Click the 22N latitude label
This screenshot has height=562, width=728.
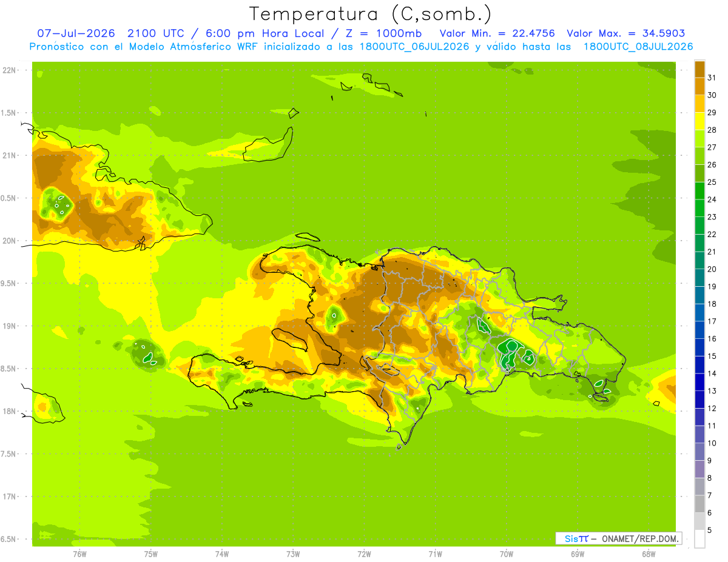click(9, 70)
